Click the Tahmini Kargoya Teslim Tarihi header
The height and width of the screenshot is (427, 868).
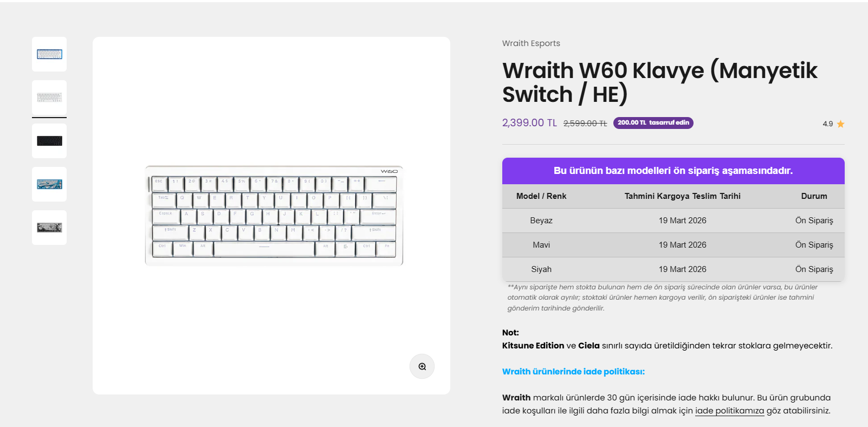coord(683,196)
